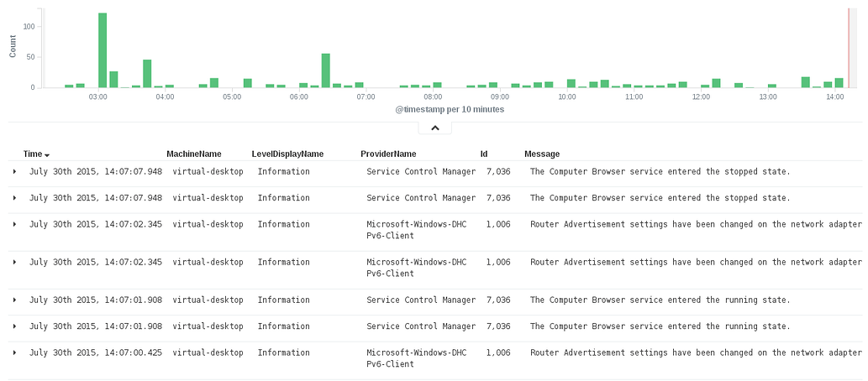
Task: Click the Id column header
Action: click(484, 154)
